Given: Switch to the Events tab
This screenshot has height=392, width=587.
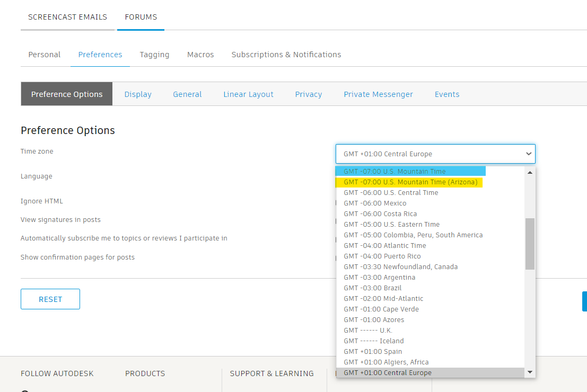Looking at the screenshot, I should pyautogui.click(x=447, y=94).
